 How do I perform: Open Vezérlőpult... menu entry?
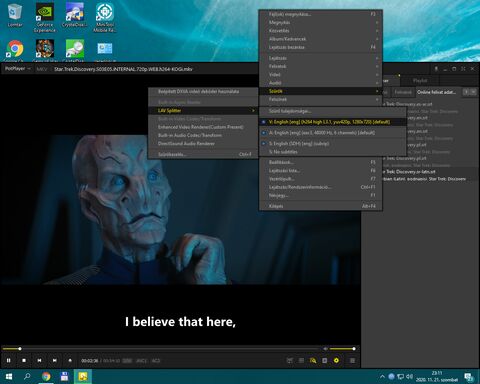point(321,179)
